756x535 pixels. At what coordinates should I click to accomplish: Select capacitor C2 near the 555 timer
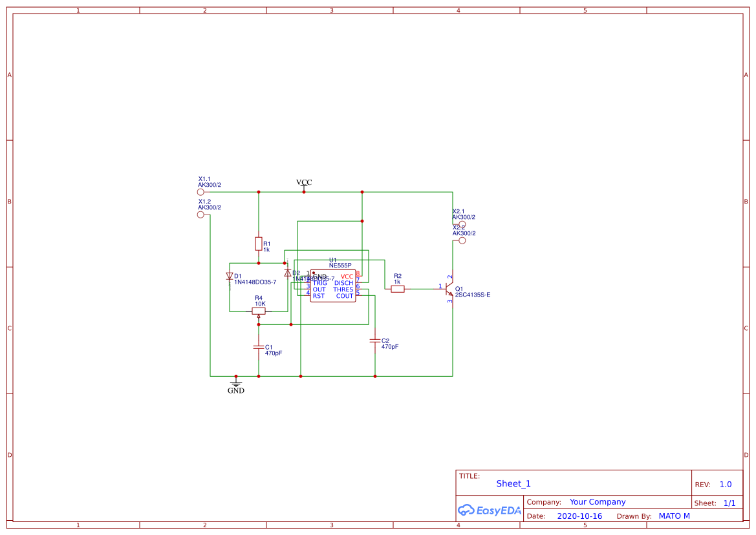click(x=375, y=341)
